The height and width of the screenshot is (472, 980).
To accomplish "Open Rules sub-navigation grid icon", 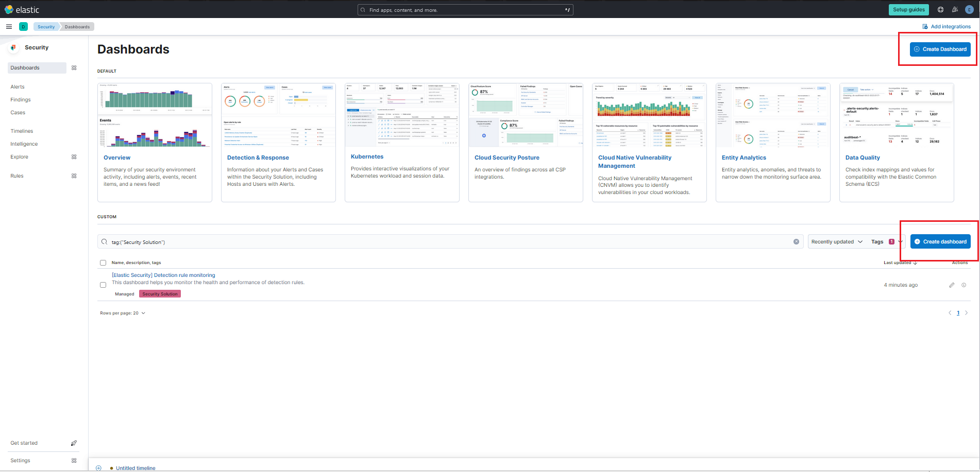I will pyautogui.click(x=74, y=176).
